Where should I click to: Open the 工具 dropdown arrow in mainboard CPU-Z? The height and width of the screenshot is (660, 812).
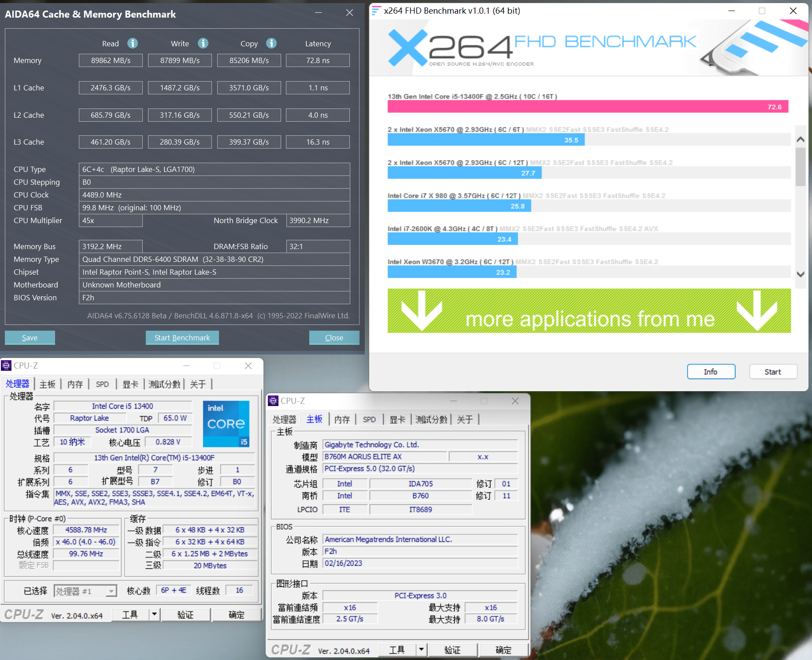421,649
